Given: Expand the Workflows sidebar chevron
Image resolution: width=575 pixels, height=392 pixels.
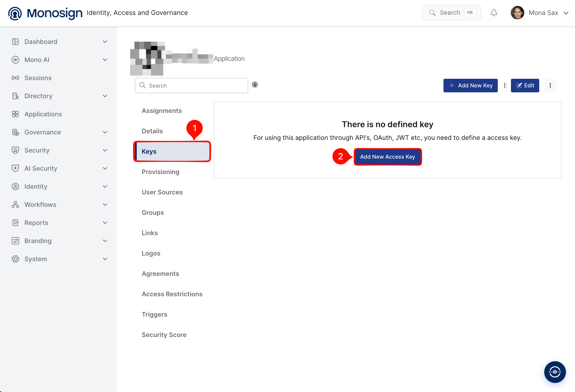Looking at the screenshot, I should [x=105, y=205].
